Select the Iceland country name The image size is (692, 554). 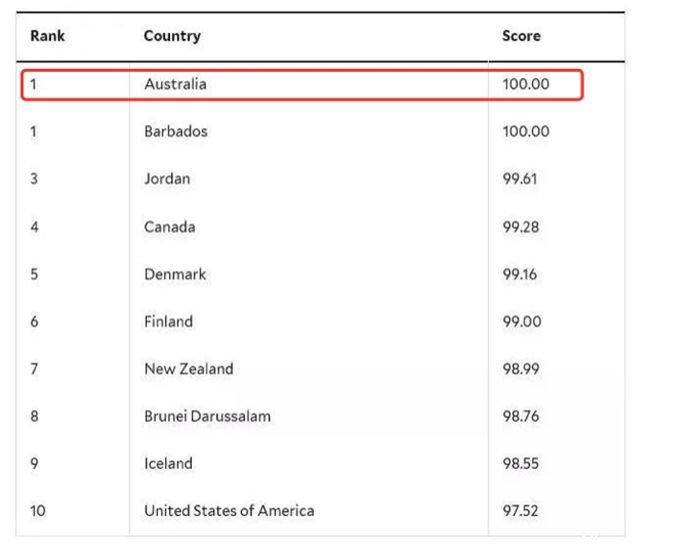coord(169,464)
